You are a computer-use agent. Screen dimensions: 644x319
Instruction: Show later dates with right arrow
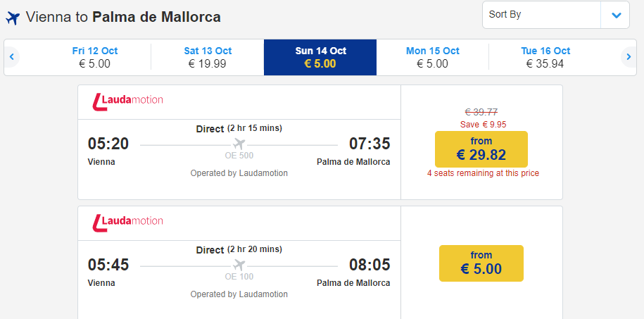629,57
